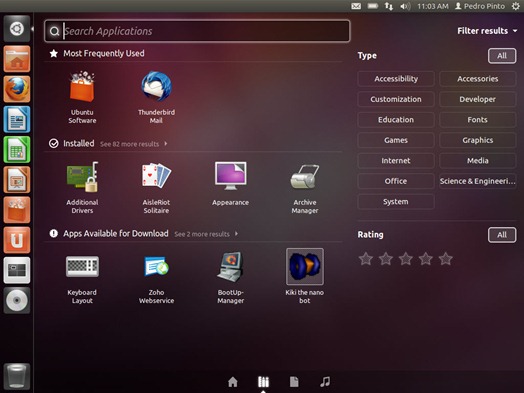Select BootUp-Manager app
The width and height of the screenshot is (524, 393).
pyautogui.click(x=231, y=278)
